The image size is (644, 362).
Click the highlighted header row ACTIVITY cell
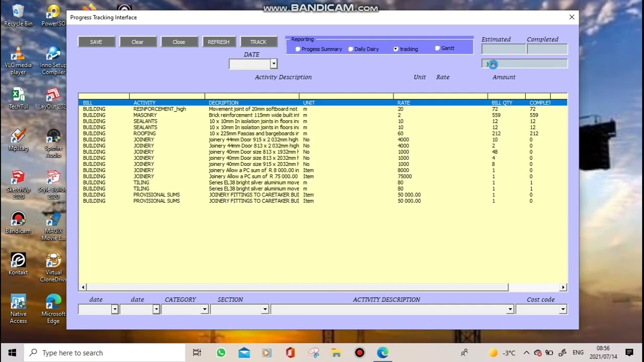pyautogui.click(x=144, y=103)
